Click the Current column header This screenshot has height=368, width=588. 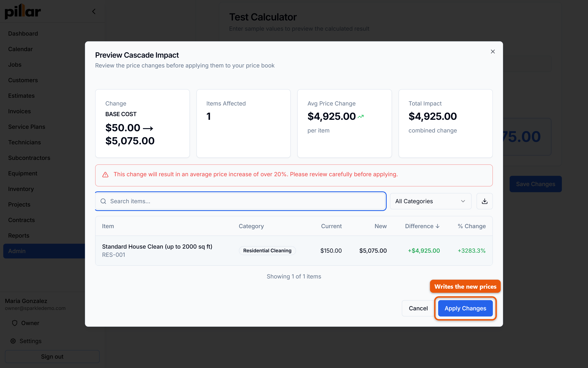pyautogui.click(x=331, y=226)
